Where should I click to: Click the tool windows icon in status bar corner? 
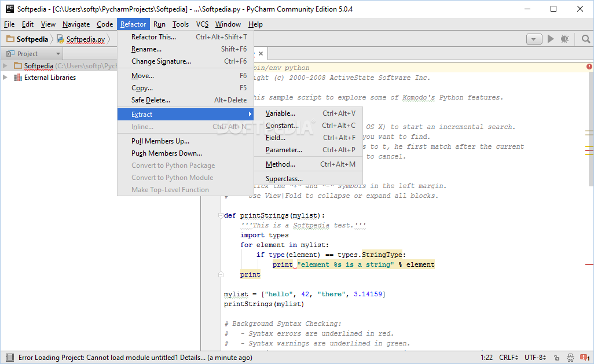click(x=10, y=357)
